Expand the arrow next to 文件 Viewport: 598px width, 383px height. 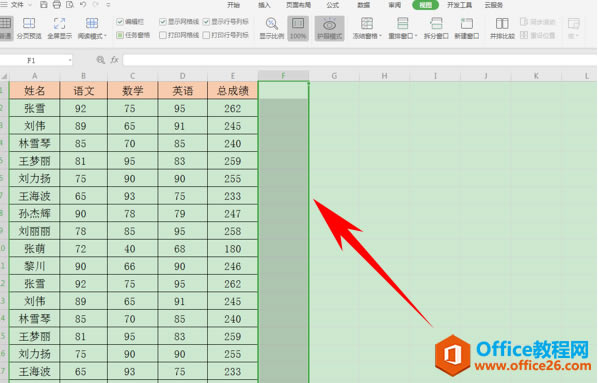click(31, 5)
